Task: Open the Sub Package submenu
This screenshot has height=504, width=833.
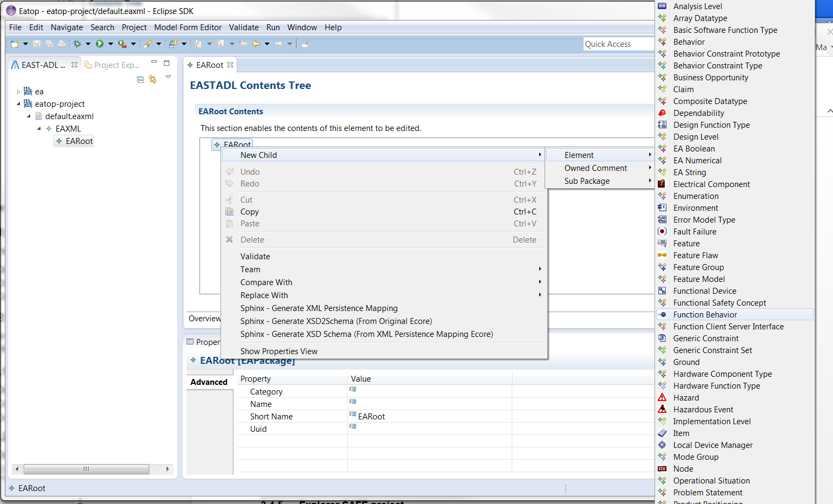Action: [600, 181]
